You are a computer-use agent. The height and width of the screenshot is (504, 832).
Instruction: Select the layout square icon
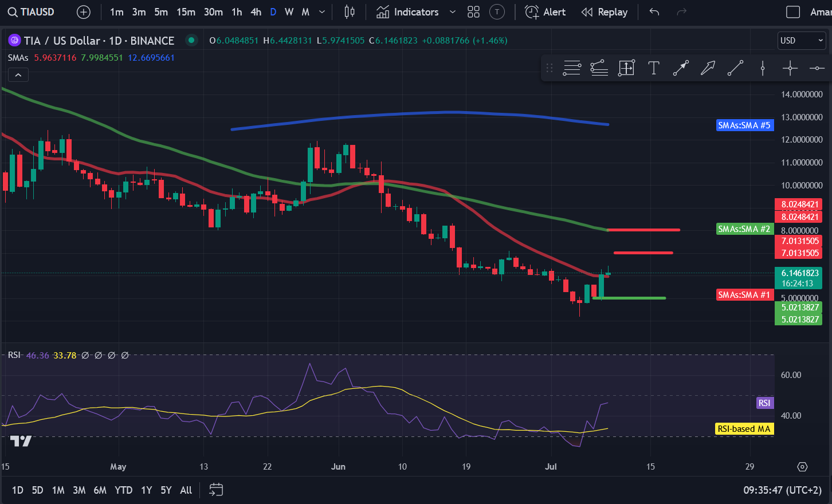(x=793, y=12)
